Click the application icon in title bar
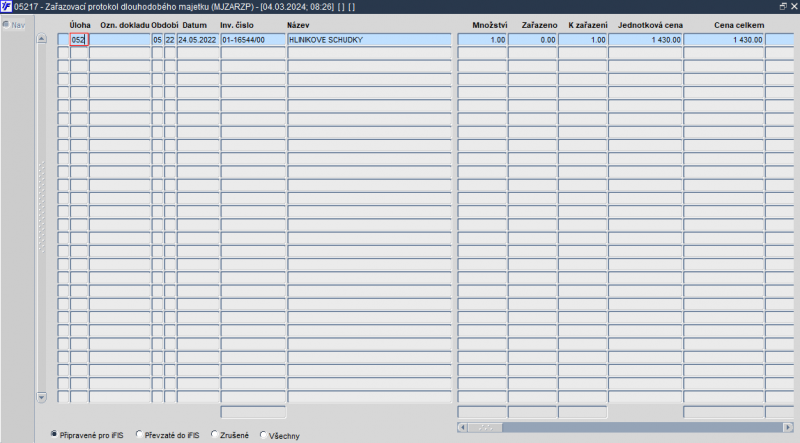Screen dimensions: 800x443 tap(6, 7)
